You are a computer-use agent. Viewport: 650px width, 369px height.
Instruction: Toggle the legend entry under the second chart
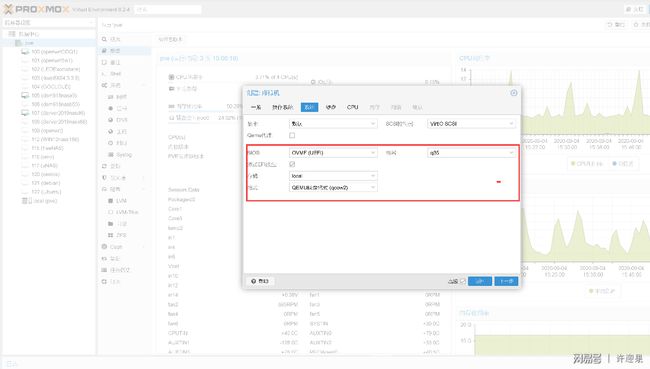pos(601,291)
